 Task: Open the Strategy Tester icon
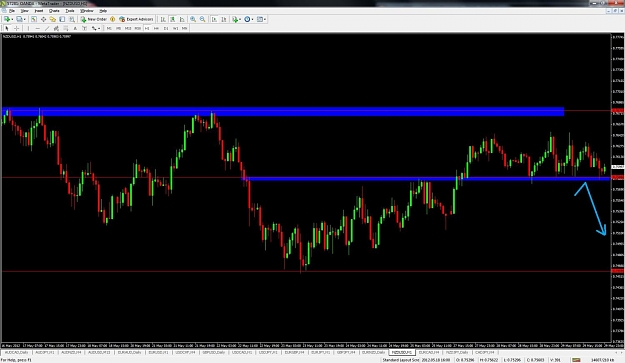72,19
